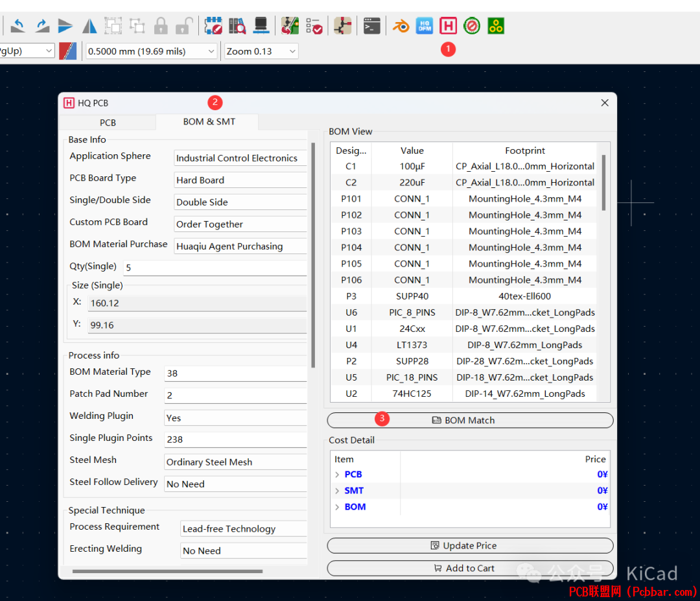Click the BOM View vertical scrollbar
Screen dimensions: 700x601
tap(603, 183)
